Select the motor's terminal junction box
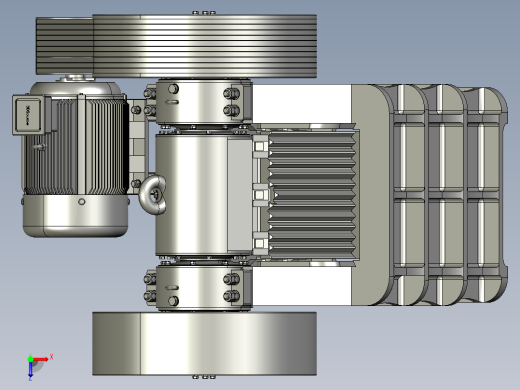520x390 pixels. [28, 115]
